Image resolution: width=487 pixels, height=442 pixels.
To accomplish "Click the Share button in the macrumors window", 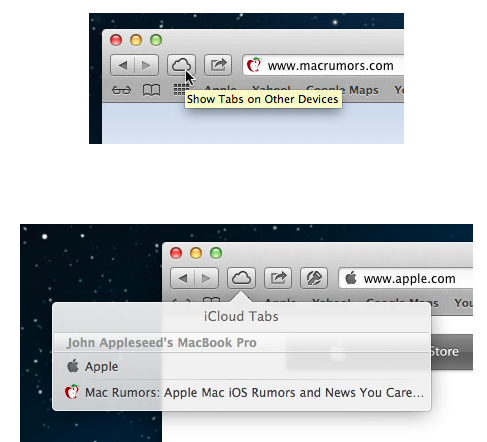I will 218,65.
